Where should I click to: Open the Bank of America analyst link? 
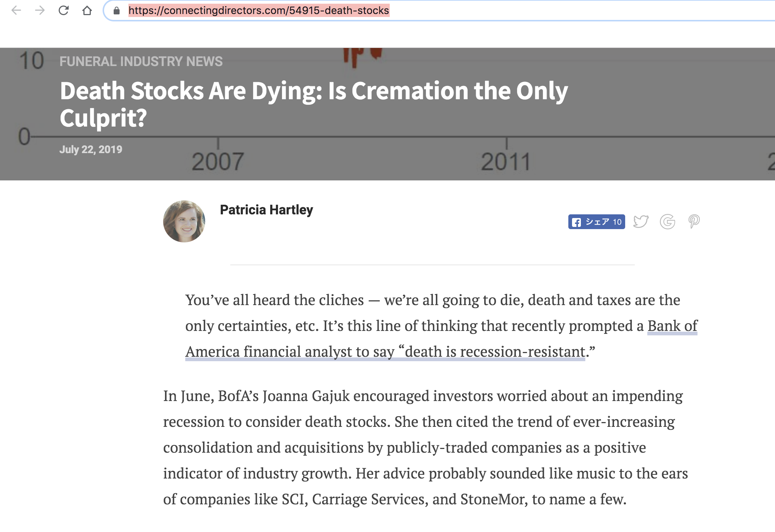(x=385, y=352)
